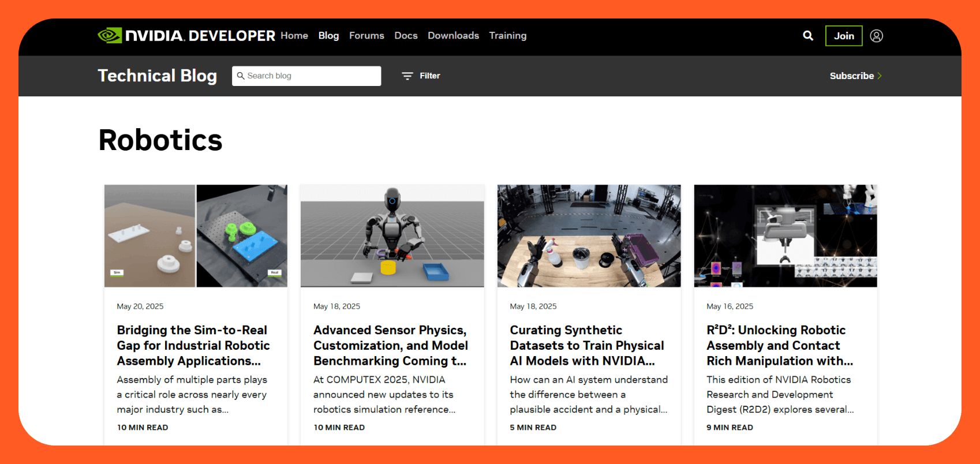Click the Join button

(x=844, y=36)
